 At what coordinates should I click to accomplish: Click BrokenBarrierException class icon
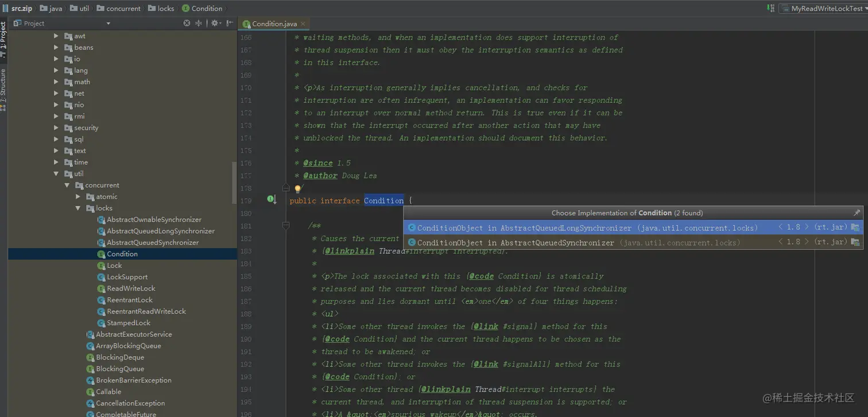tap(90, 380)
